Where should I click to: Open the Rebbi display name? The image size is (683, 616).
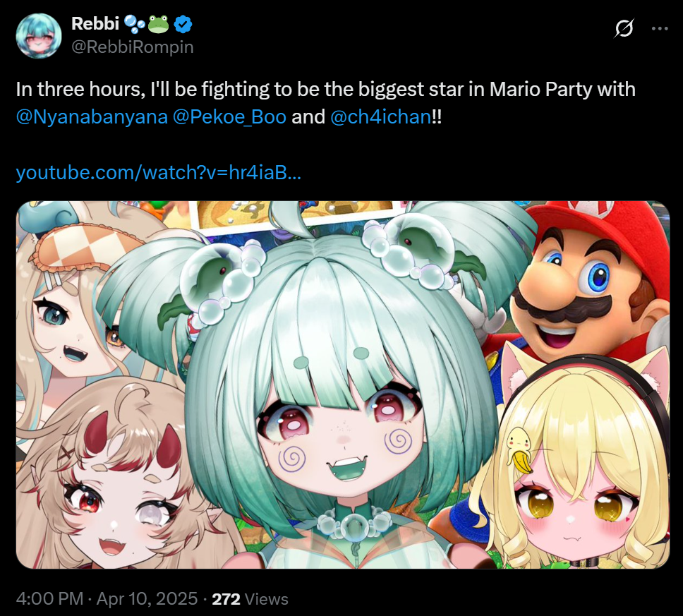click(95, 24)
